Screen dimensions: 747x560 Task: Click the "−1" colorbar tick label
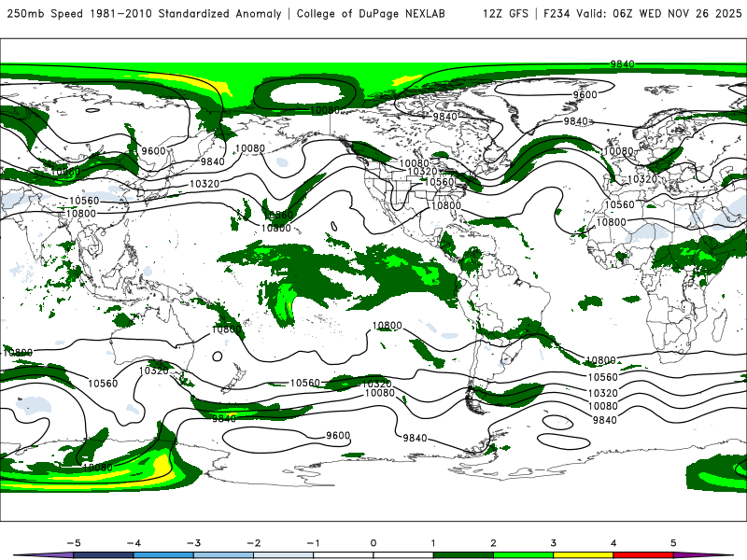click(314, 543)
